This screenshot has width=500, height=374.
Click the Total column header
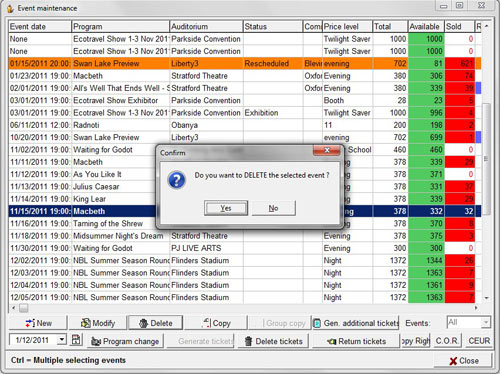390,27
